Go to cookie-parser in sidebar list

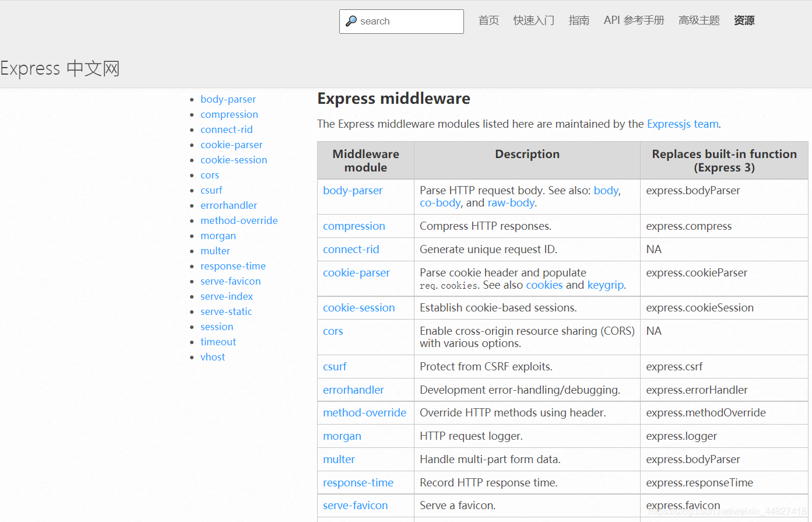[x=231, y=145]
